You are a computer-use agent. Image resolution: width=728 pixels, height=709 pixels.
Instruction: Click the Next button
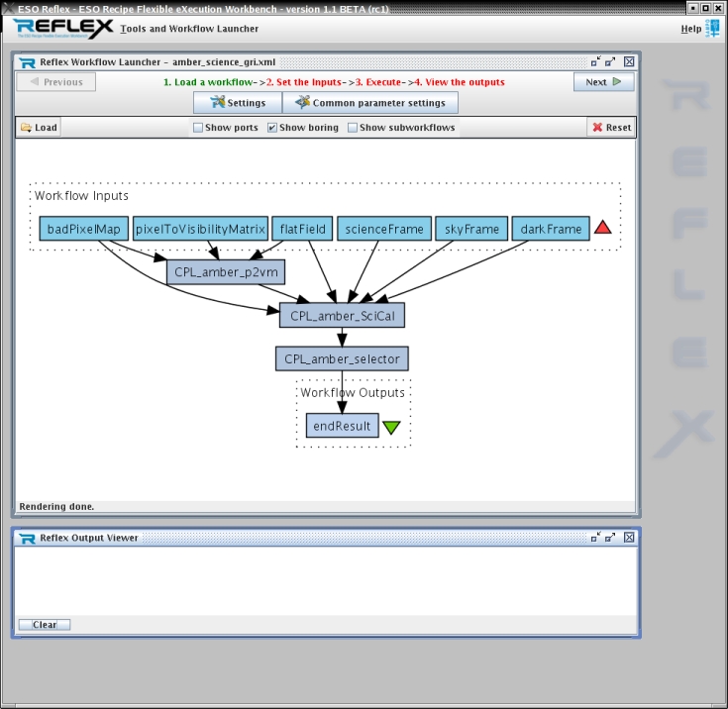pos(602,82)
